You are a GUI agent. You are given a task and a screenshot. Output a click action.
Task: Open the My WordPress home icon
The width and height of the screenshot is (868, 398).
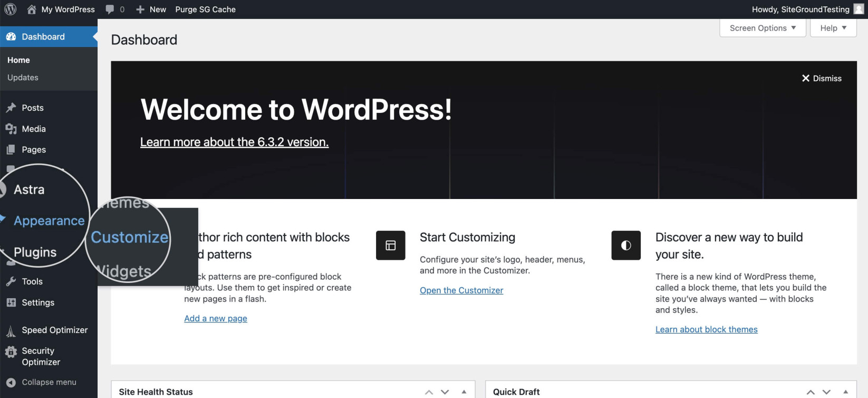click(x=32, y=9)
